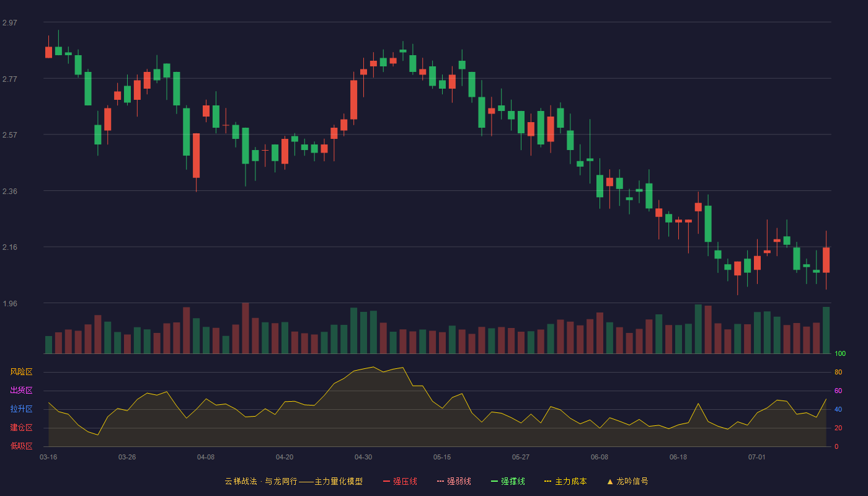
Task: Click the 04-30 date axis marker
Action: coord(363,457)
